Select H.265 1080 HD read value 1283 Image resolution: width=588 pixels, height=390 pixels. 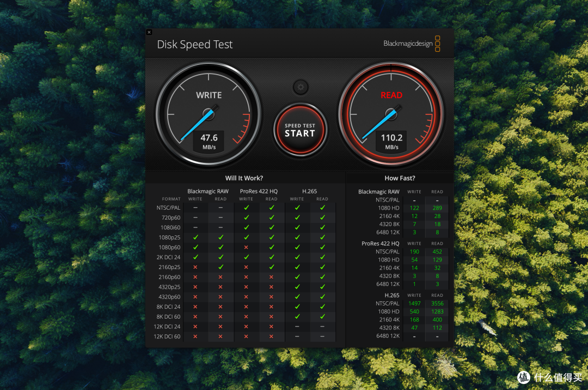[437, 312]
